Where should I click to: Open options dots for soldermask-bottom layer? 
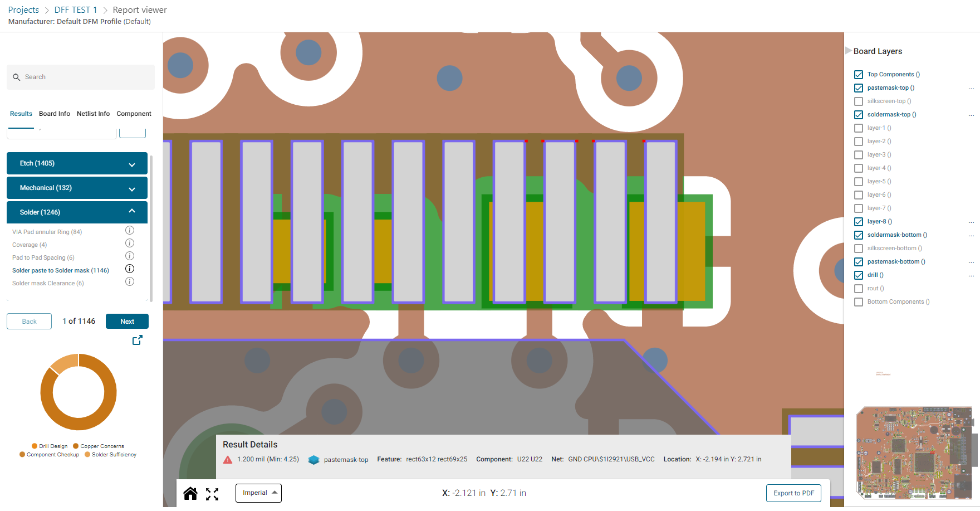pyautogui.click(x=971, y=236)
